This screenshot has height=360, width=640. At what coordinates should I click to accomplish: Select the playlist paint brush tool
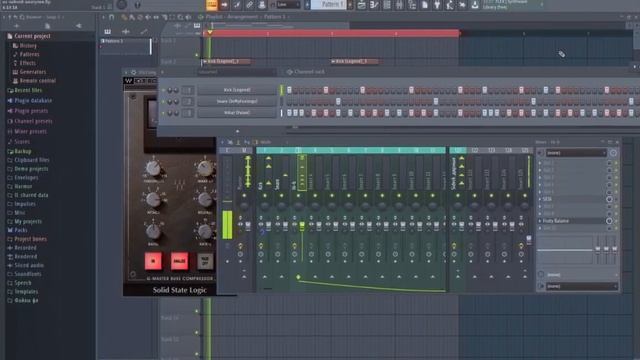tap(132, 17)
